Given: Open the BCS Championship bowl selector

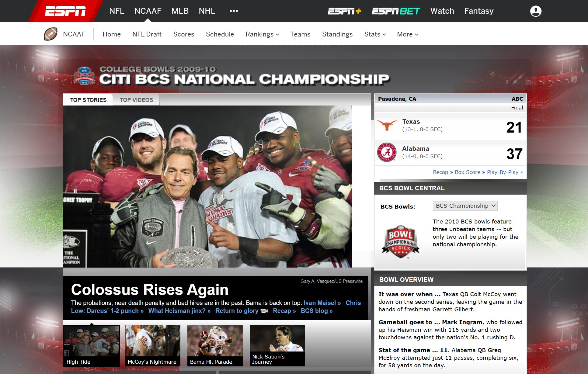Looking at the screenshot, I should pos(465,206).
